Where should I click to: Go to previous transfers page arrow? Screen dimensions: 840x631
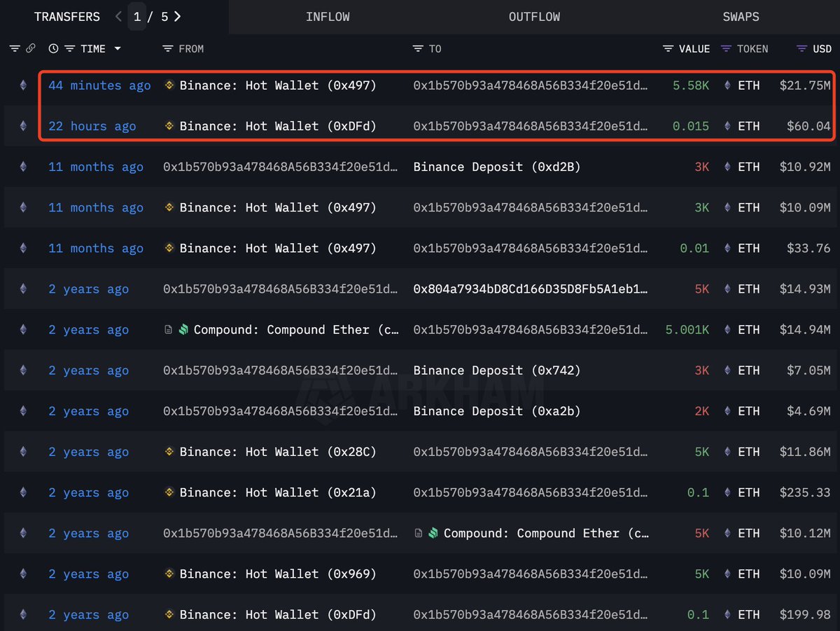[x=118, y=17]
